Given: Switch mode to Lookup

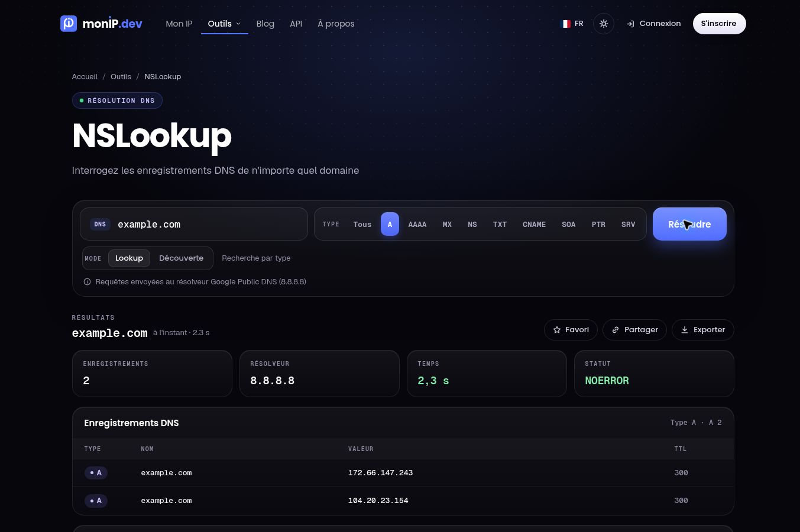Looking at the screenshot, I should 129,258.
